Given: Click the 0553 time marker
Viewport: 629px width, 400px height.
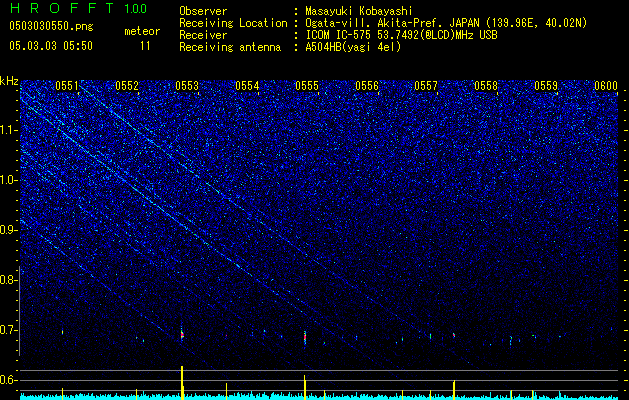Looking at the screenshot, I should click(187, 86).
